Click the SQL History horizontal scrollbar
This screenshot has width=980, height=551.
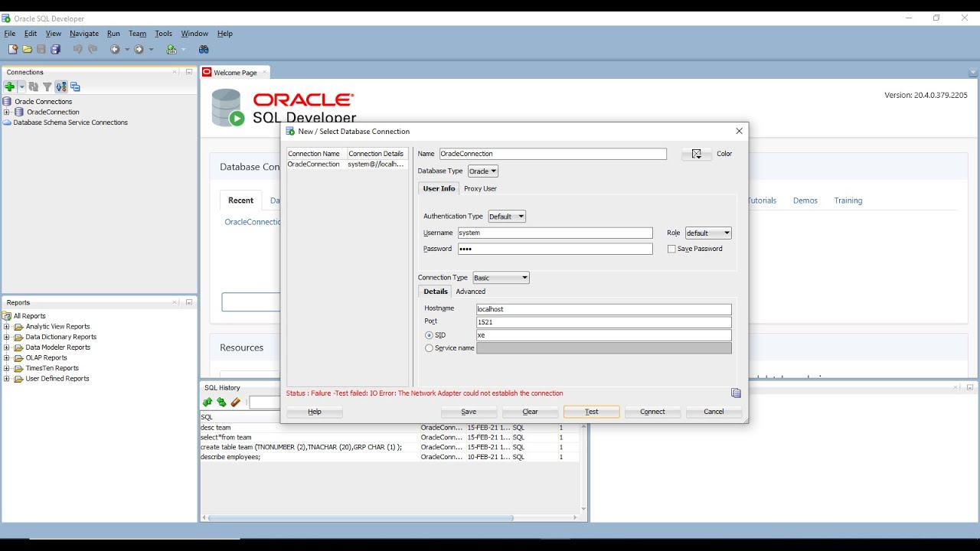point(360,518)
